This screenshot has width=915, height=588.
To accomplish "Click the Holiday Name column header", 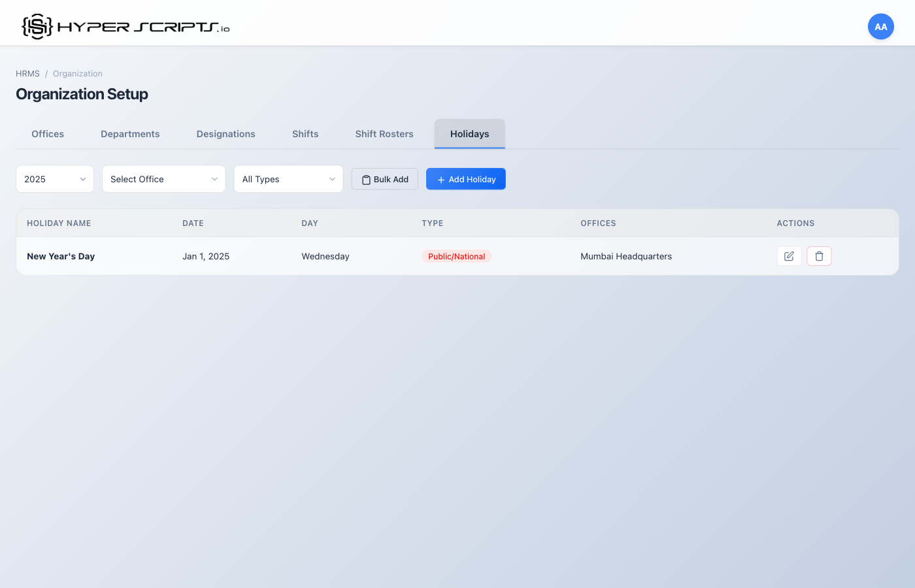I will (x=59, y=223).
